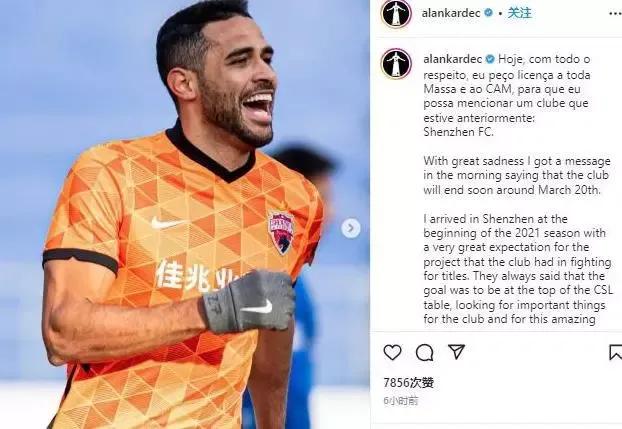Save the post with the bookmark icon
The height and width of the screenshot is (429, 622).
tap(616, 352)
